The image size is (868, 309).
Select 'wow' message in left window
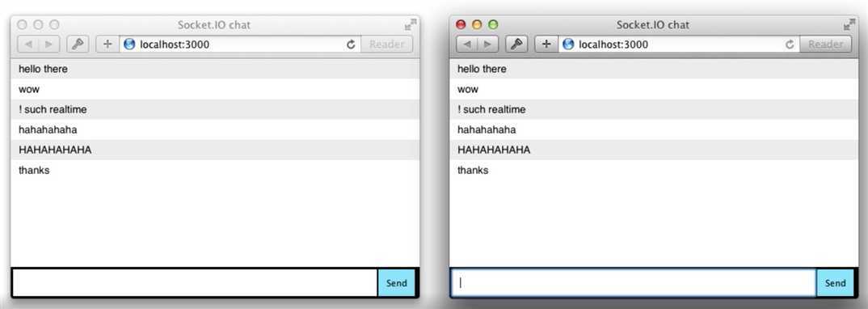pos(215,89)
